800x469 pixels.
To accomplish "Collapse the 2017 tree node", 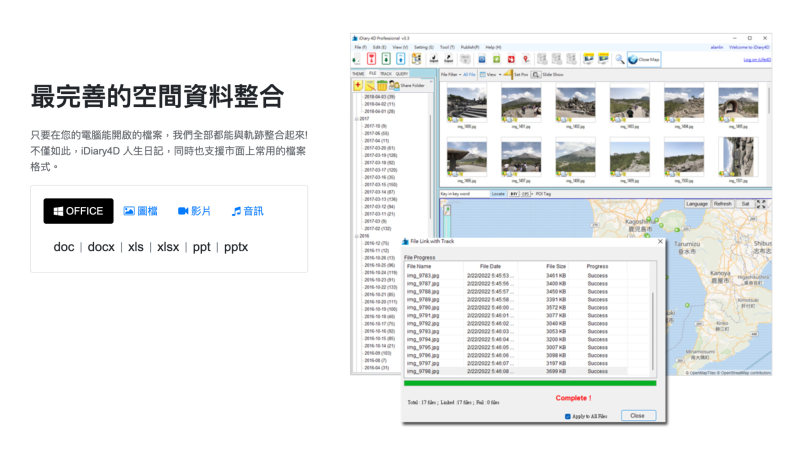I will click(357, 119).
